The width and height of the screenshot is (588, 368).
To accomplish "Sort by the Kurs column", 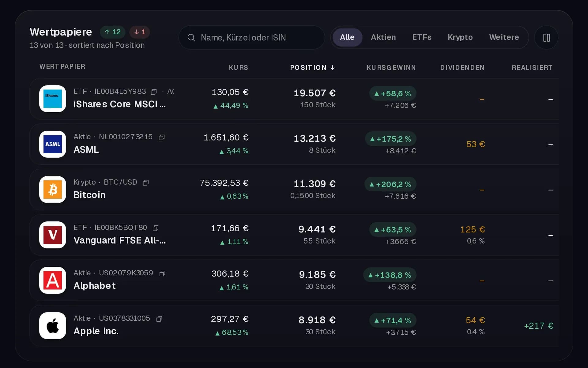I will pyautogui.click(x=238, y=67).
